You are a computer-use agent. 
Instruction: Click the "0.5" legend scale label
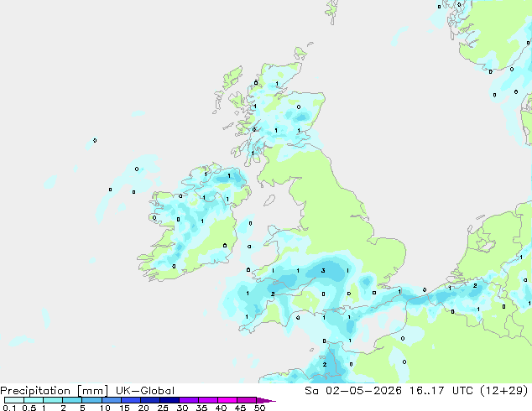tap(29, 408)
